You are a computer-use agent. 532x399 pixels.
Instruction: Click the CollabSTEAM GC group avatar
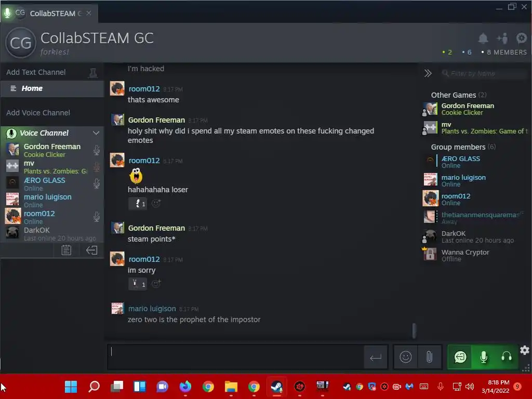[20, 43]
